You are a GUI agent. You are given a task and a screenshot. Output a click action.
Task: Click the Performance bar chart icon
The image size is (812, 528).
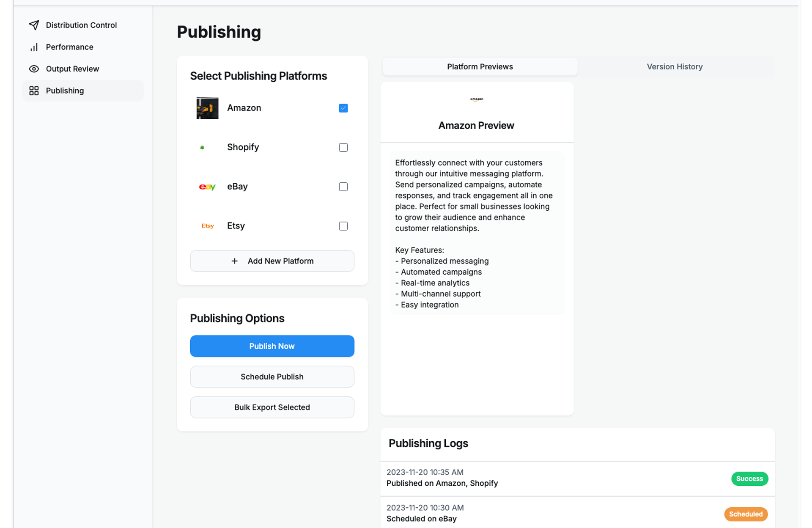coord(34,47)
